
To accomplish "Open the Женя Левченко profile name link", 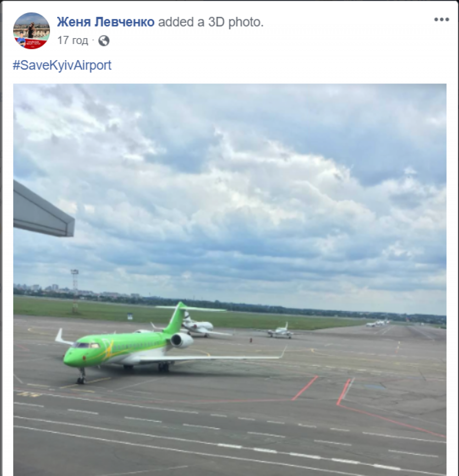I will 106,22.
